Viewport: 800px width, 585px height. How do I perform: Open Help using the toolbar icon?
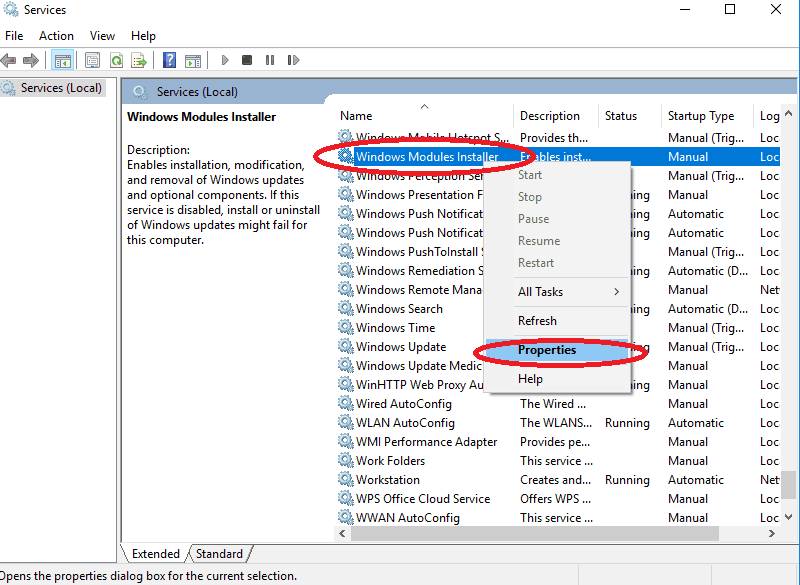click(167, 60)
